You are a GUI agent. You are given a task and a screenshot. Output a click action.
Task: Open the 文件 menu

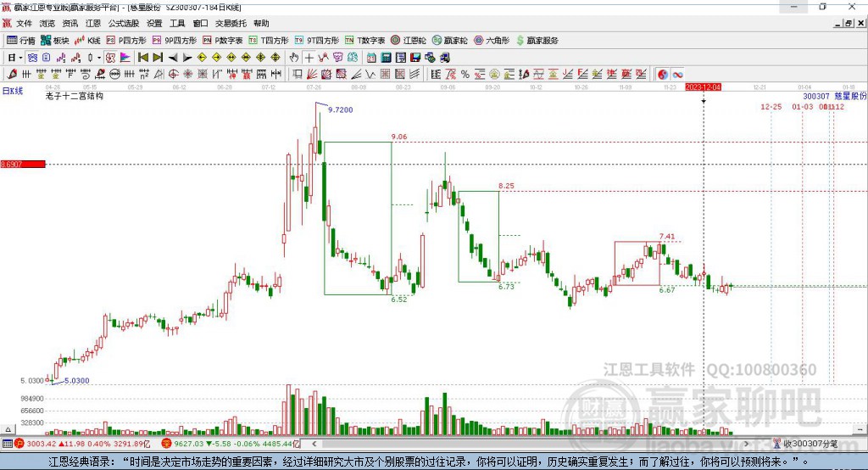24,23
